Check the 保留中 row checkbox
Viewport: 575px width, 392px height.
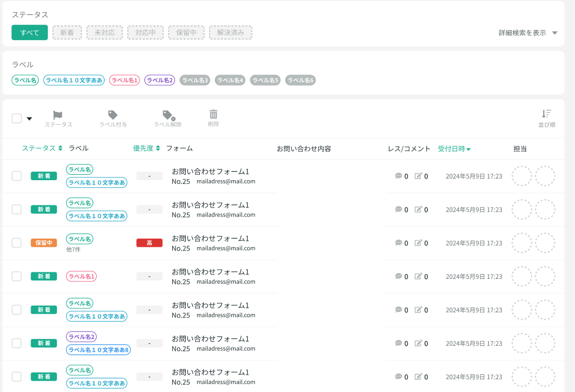pos(17,243)
